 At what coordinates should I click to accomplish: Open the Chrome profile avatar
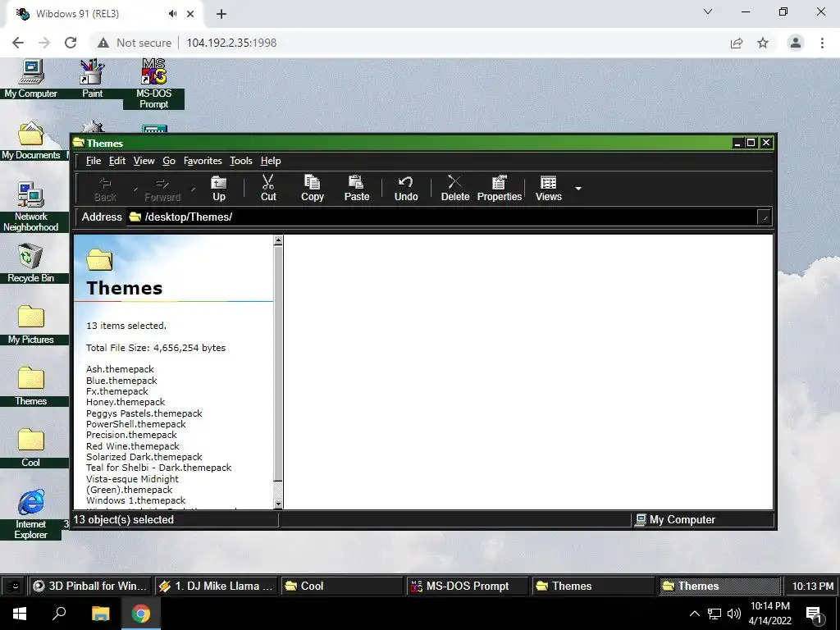[796, 43]
